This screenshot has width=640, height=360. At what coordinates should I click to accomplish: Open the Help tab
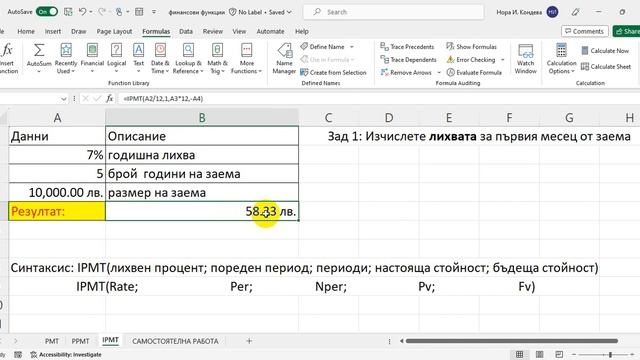point(302,31)
